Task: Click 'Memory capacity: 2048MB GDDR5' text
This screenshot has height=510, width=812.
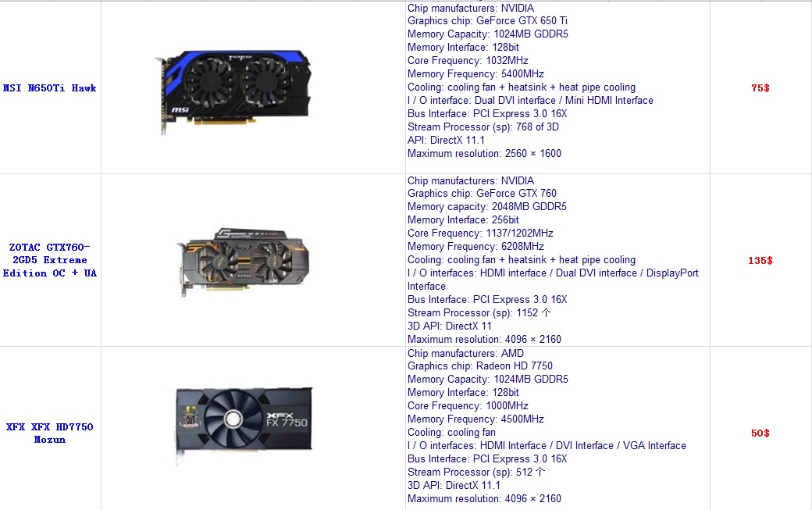Action: coord(486,207)
